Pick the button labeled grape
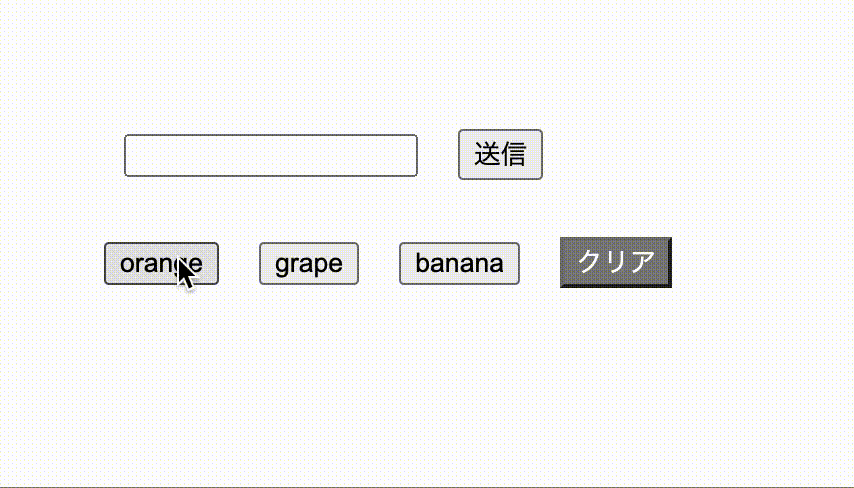854x488 pixels. [x=309, y=264]
